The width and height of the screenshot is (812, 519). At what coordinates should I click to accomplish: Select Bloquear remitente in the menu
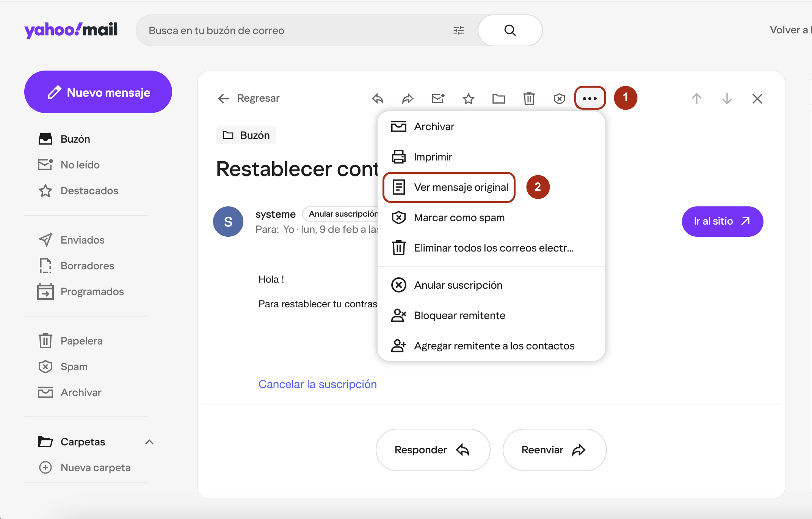(459, 316)
